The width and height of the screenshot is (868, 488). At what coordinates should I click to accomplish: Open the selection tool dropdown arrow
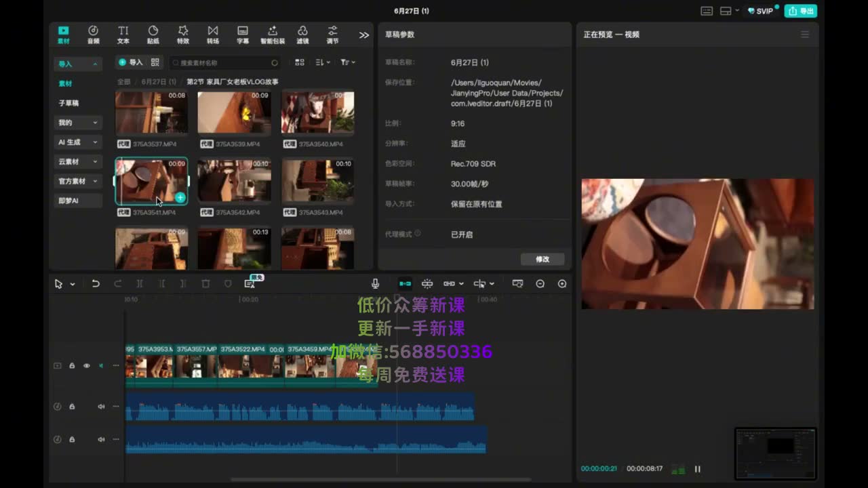73,284
